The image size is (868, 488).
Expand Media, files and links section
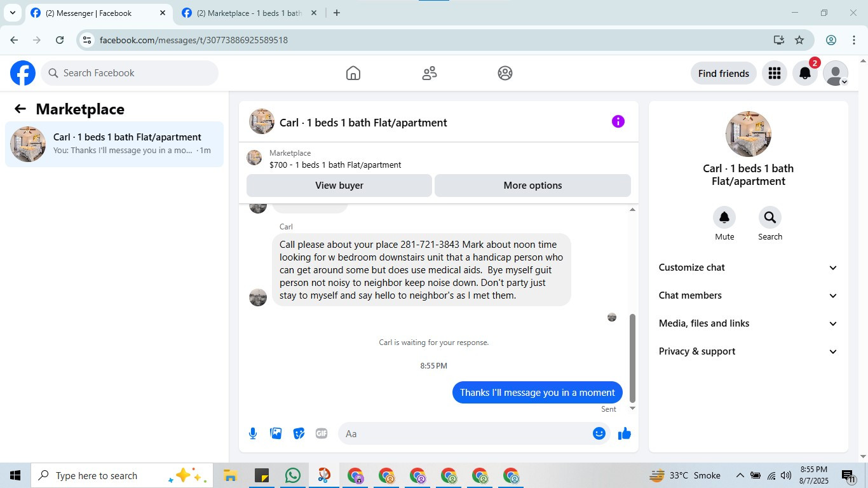[748, 323]
